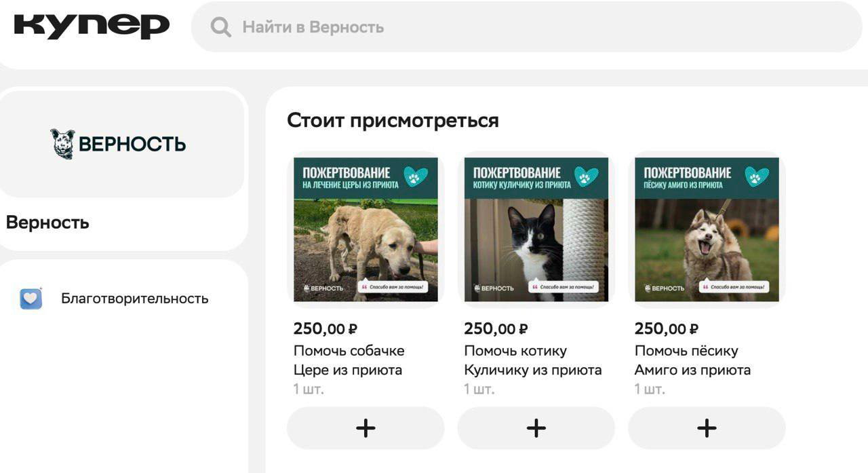
Task: Click the paw heart badge on Цера card
Action: [x=416, y=177]
